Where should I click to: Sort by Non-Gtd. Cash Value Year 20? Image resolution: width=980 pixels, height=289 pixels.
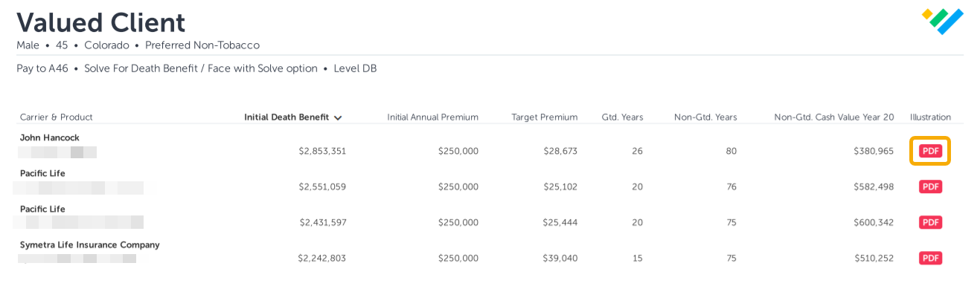(x=833, y=117)
